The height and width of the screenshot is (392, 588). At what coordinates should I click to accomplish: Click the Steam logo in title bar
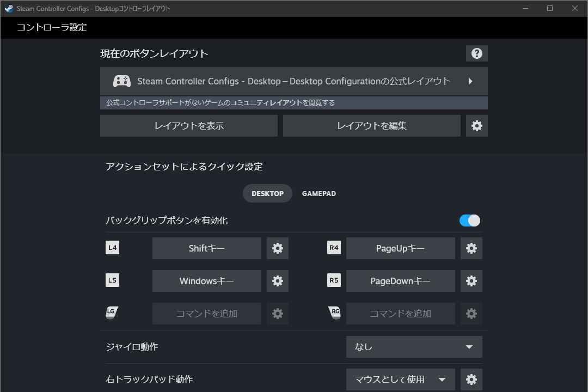click(x=9, y=8)
